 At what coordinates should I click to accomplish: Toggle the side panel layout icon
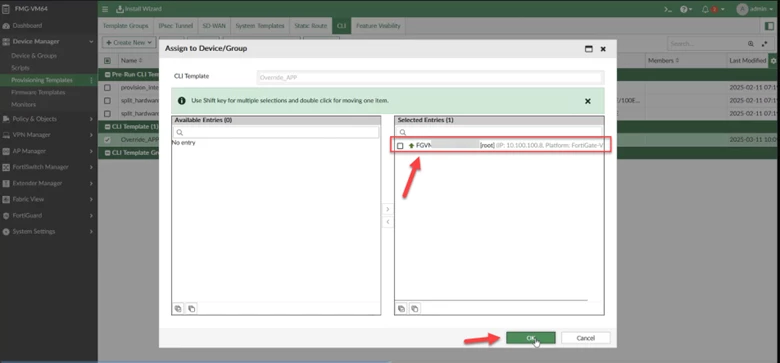click(x=769, y=26)
